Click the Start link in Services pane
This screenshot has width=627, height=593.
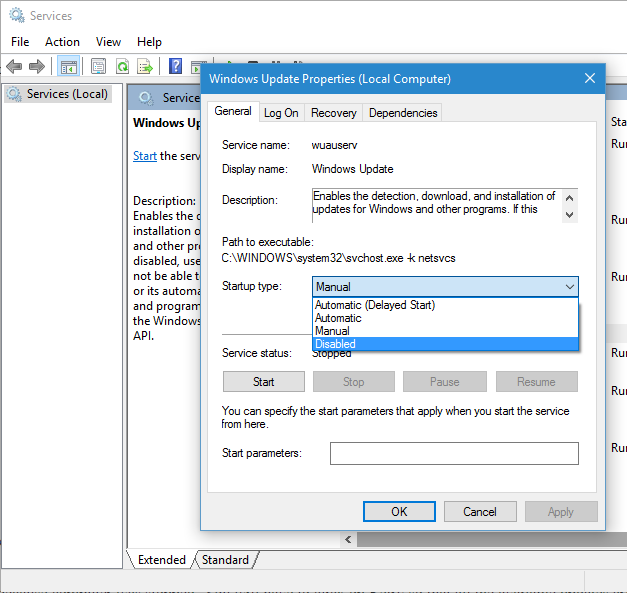pos(145,156)
